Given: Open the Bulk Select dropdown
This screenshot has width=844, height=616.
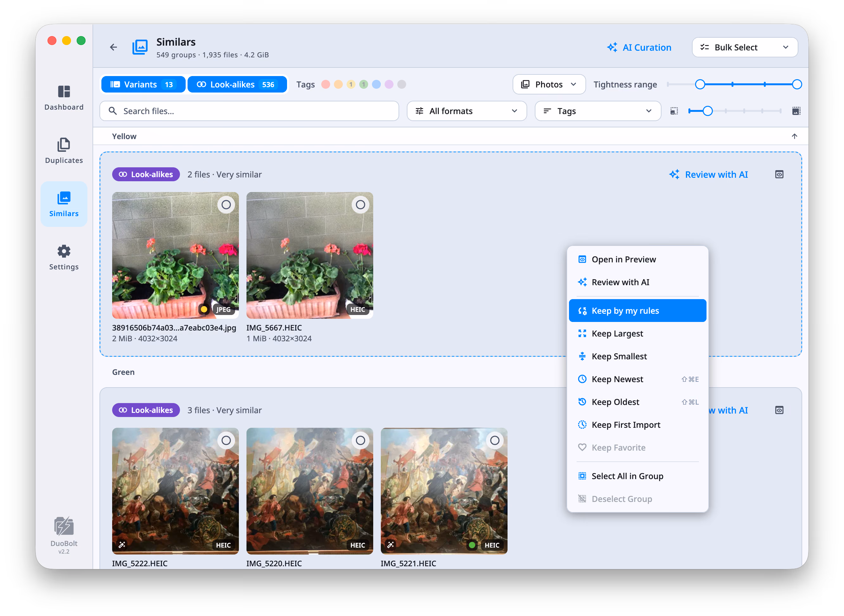Looking at the screenshot, I should tap(745, 47).
